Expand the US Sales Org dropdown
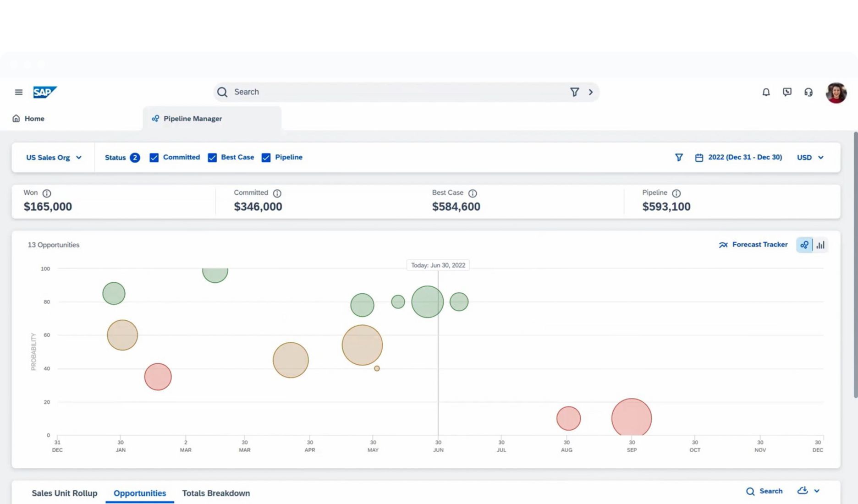The height and width of the screenshot is (504, 858). (54, 158)
